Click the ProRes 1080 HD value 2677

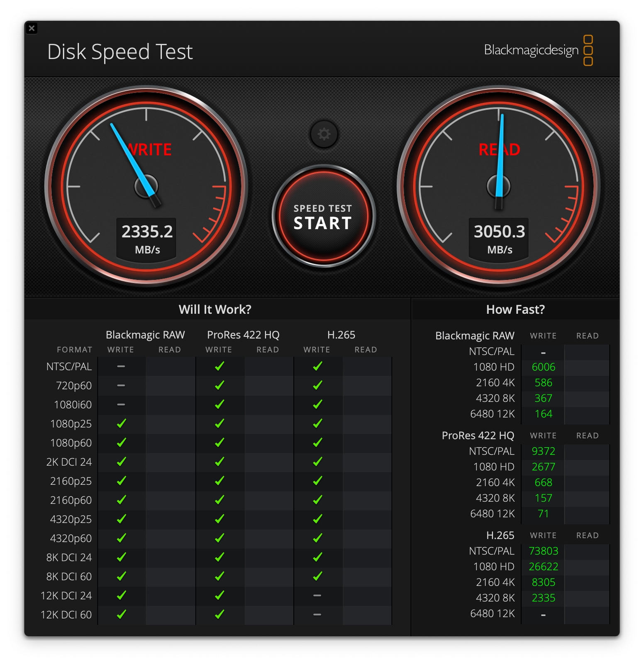pos(543,467)
